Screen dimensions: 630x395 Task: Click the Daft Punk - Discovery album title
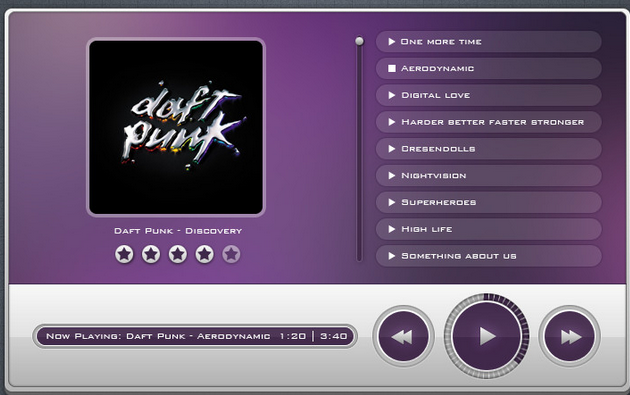(178, 231)
